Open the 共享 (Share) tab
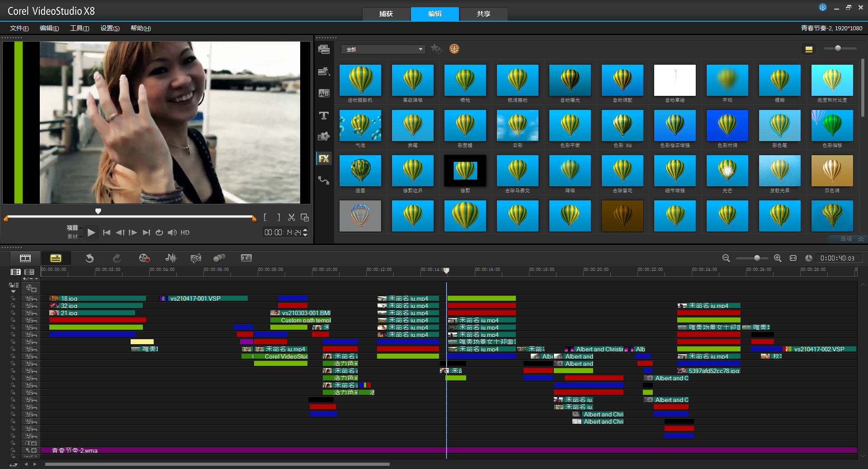This screenshot has width=868, height=469. pos(484,14)
